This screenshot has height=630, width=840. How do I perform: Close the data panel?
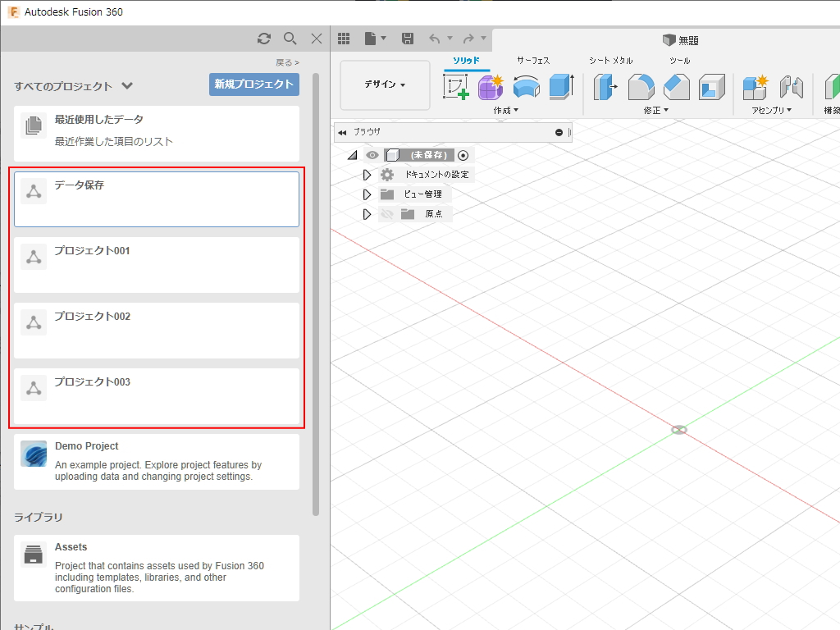click(317, 39)
